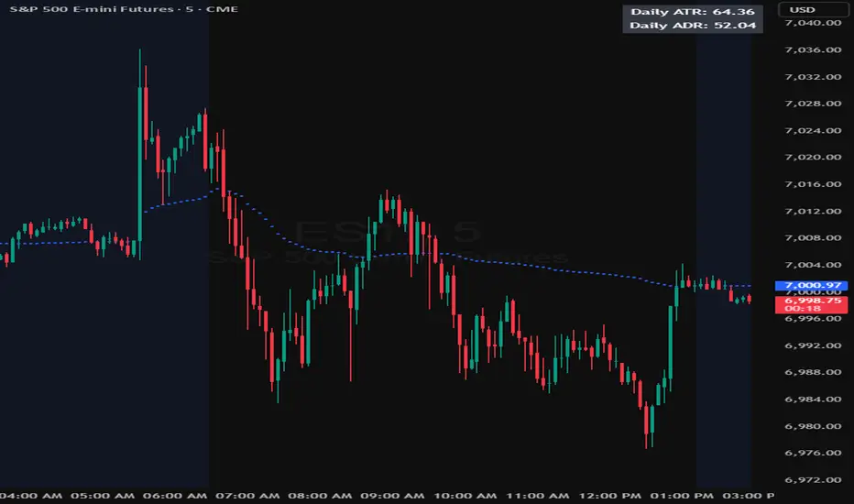Click the 08:00 AM time axis label
Image resolution: width=854 pixels, height=504 pixels.
pyautogui.click(x=320, y=496)
